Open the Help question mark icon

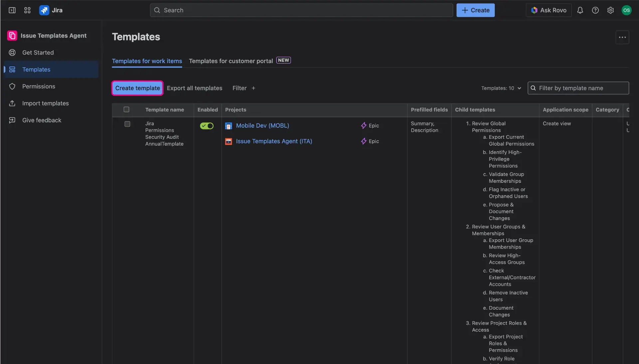(x=595, y=10)
